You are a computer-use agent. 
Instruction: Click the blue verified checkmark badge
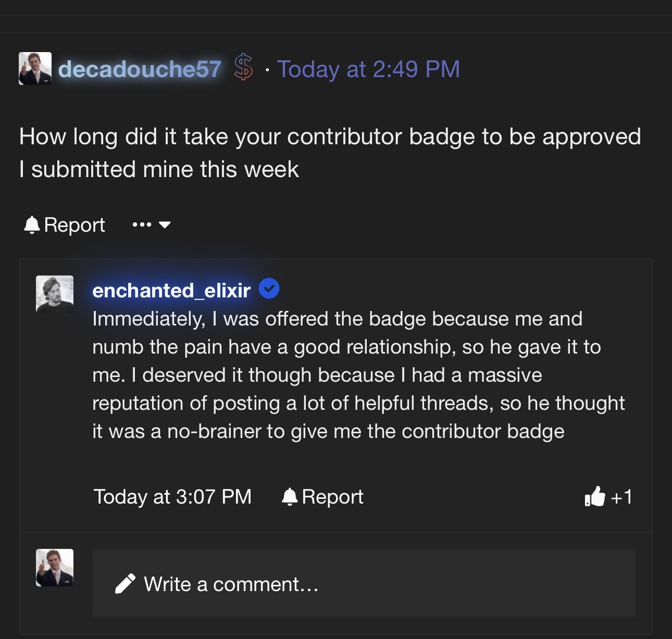[x=269, y=289]
